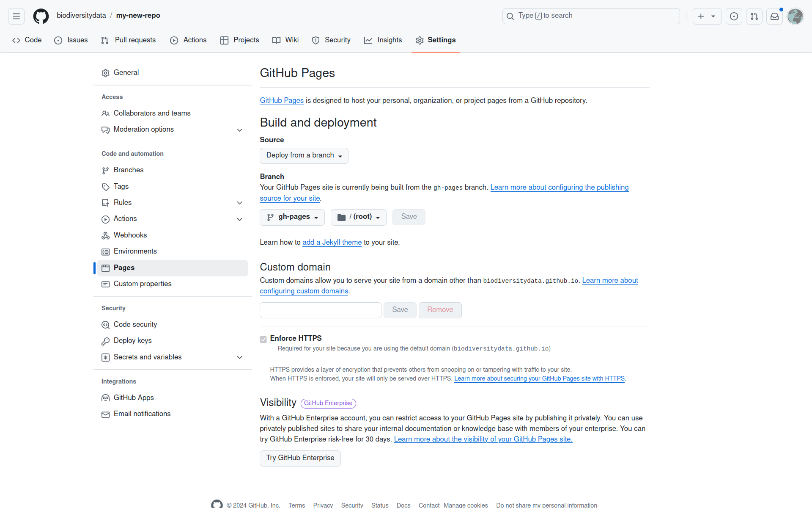Open the / (root) folder dropdown
812x508 pixels.
tap(358, 217)
